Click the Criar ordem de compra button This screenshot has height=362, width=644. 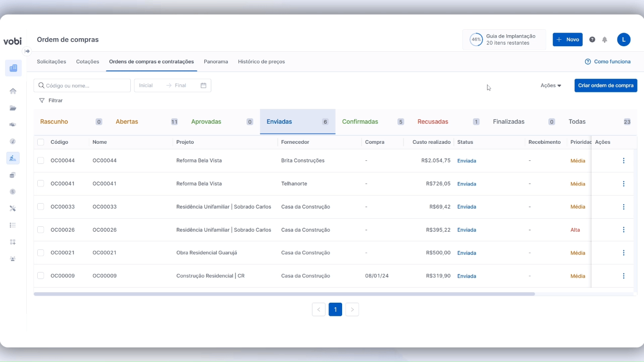click(x=605, y=85)
